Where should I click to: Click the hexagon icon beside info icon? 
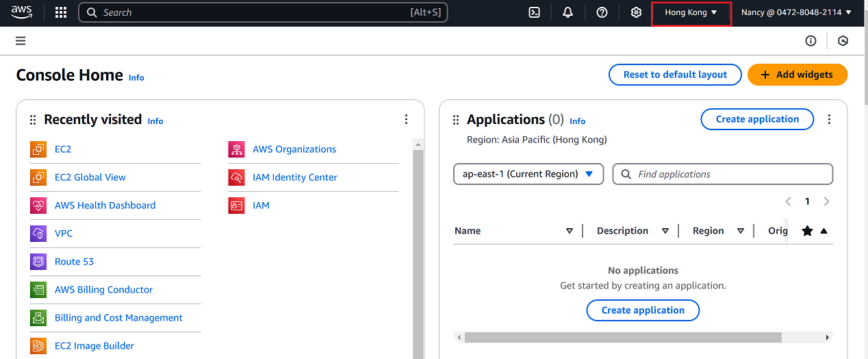point(843,41)
